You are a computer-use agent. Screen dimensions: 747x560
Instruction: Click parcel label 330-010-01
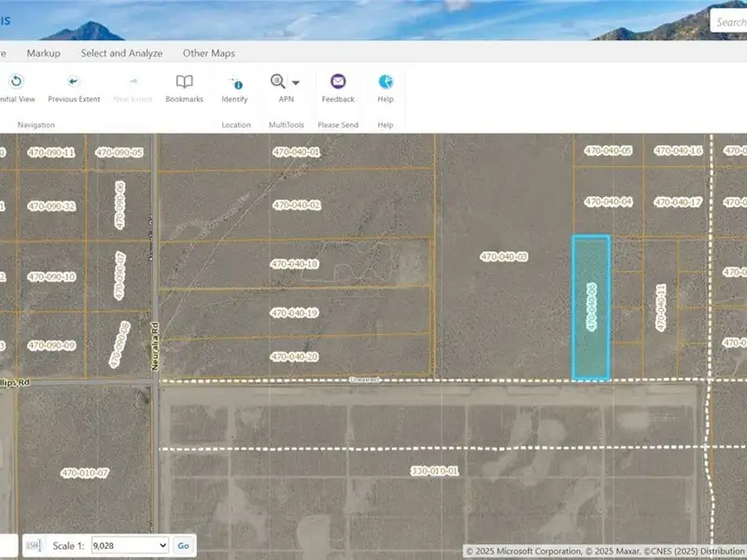point(435,471)
